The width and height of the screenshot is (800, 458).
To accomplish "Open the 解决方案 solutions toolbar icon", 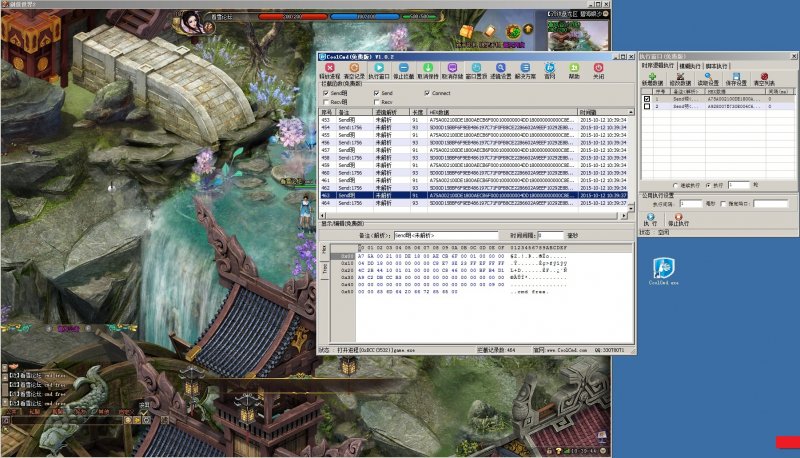I will [525, 68].
